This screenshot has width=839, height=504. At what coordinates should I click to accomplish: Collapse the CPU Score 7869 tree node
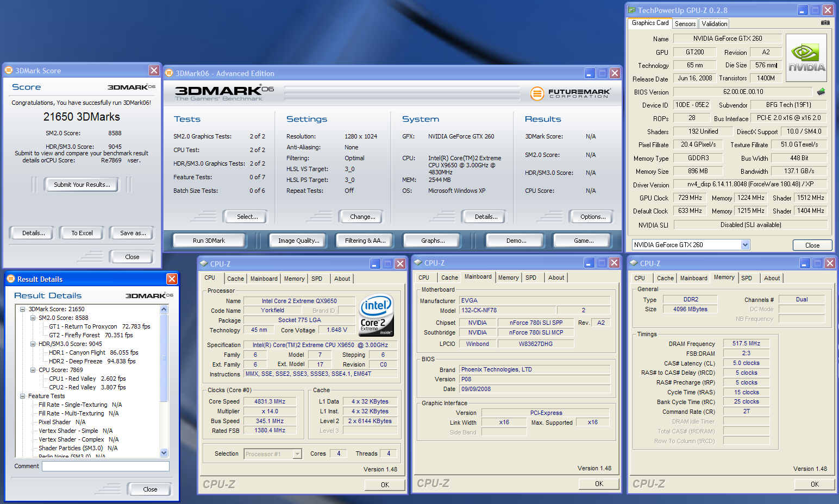[33, 370]
